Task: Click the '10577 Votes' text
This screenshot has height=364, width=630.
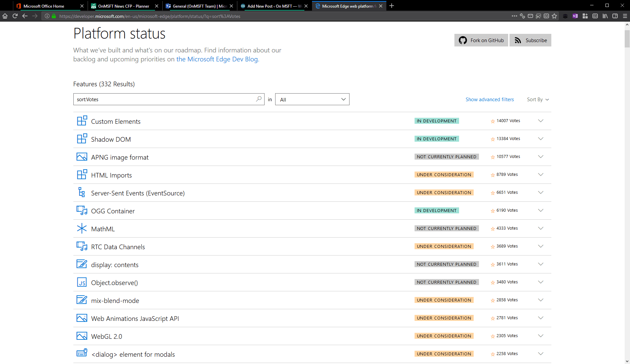Action: (x=508, y=157)
